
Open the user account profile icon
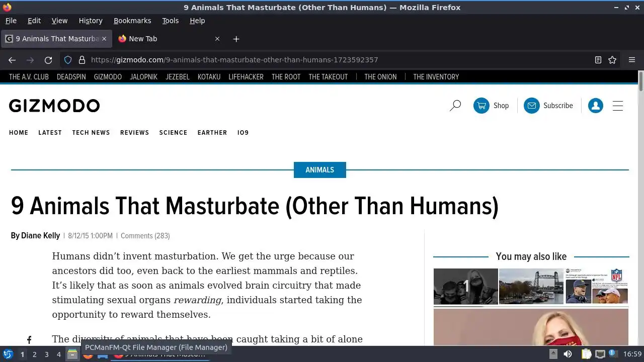pos(596,106)
